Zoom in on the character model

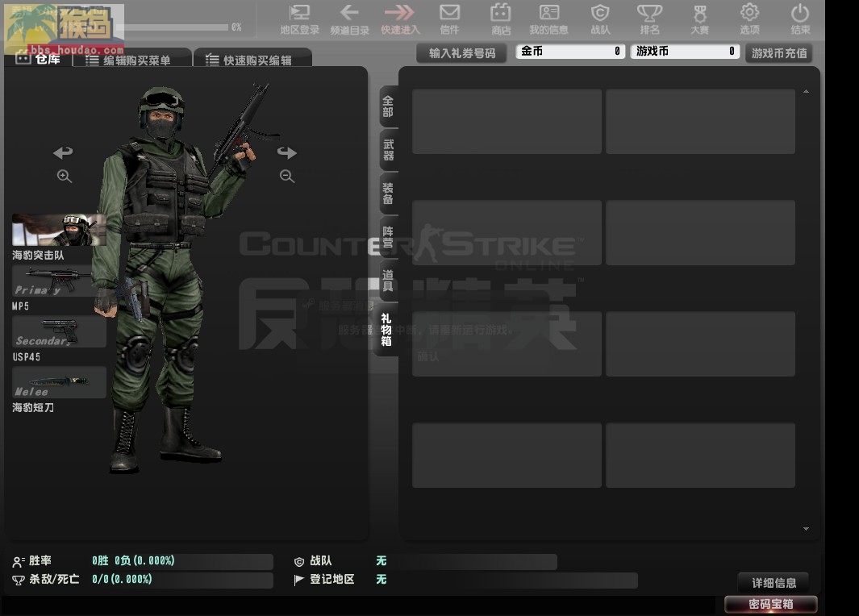[x=65, y=177]
